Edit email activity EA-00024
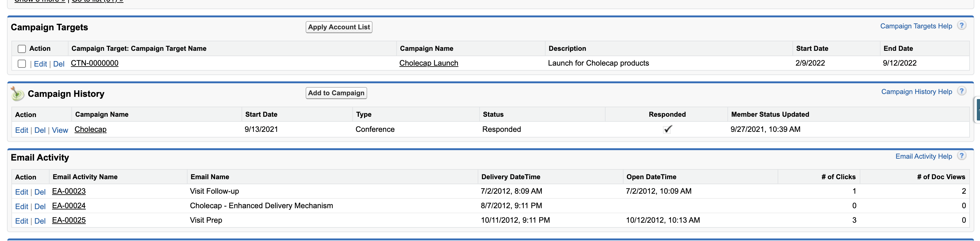 (21, 206)
